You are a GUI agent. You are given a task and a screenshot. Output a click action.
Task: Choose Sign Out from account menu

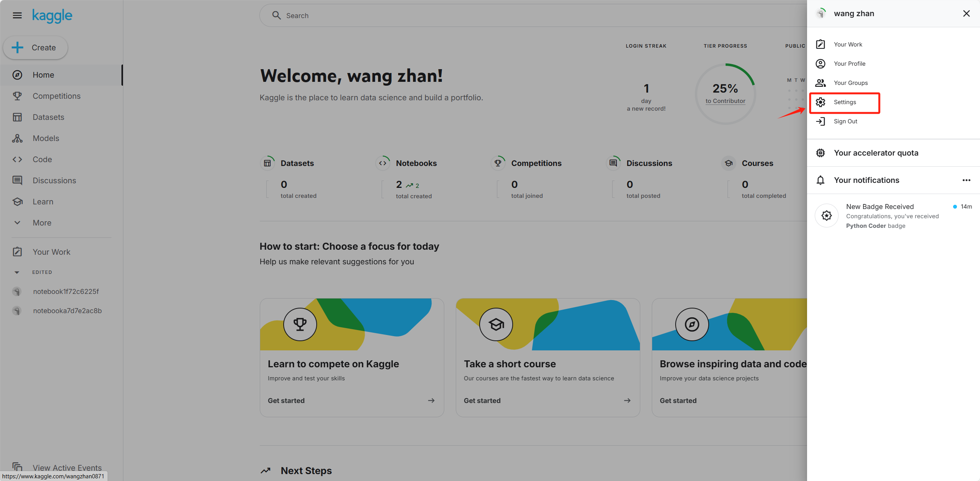tap(845, 121)
